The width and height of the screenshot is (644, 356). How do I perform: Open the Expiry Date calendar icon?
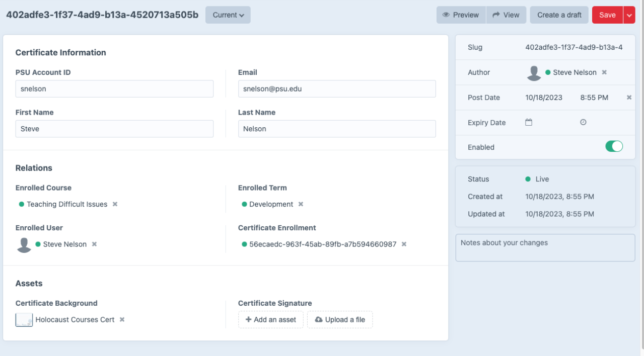(x=528, y=122)
